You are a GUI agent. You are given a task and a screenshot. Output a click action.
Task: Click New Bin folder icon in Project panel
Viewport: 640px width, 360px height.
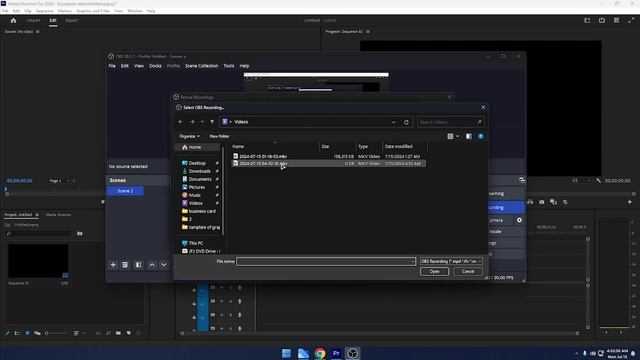click(x=118, y=333)
